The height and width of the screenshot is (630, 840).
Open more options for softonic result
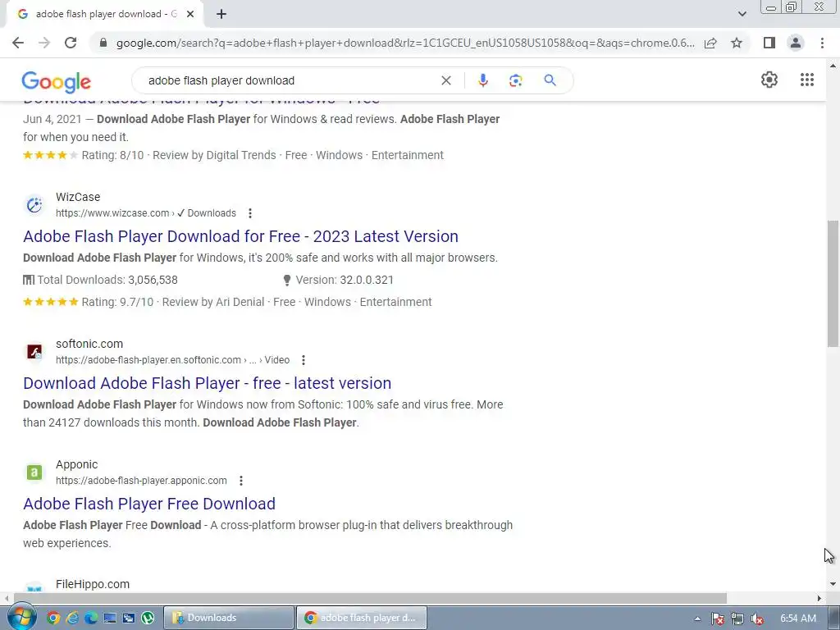[304, 360]
